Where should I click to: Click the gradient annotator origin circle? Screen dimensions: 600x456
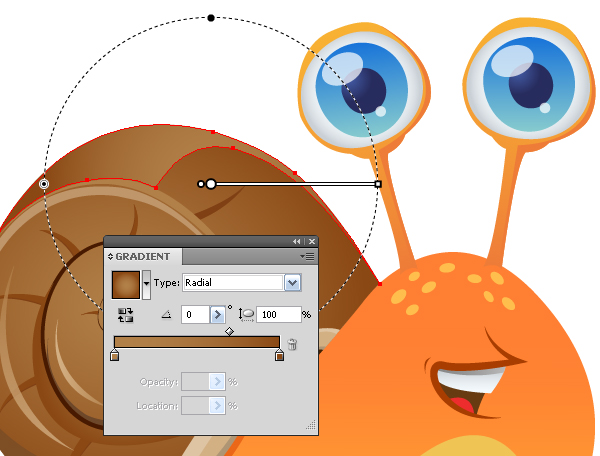(211, 184)
